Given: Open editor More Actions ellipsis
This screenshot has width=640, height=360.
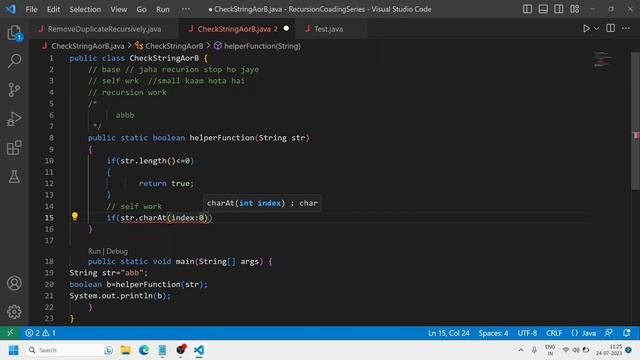Looking at the screenshot, I should pos(626,28).
